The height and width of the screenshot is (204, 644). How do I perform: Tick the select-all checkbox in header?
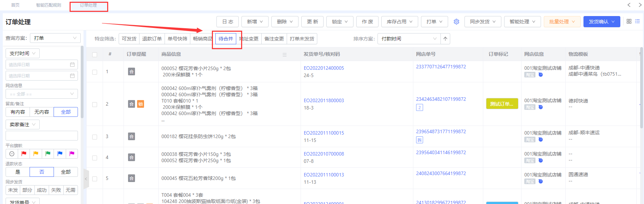click(x=95, y=55)
